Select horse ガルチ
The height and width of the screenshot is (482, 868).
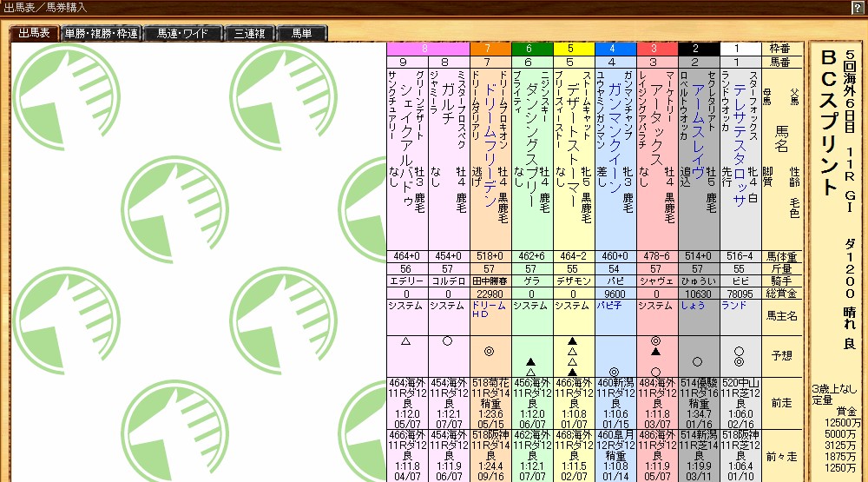pos(449,104)
